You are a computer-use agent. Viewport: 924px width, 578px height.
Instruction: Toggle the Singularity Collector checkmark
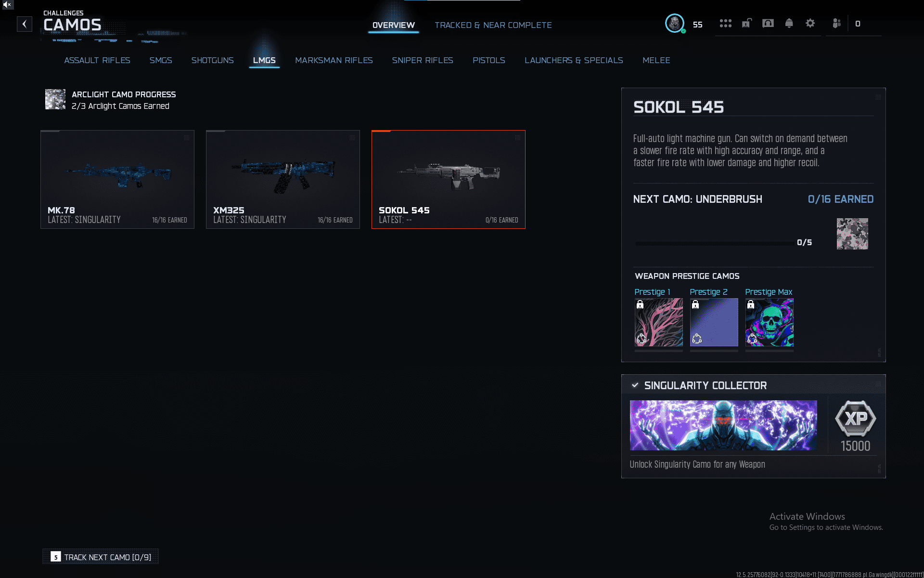pos(635,385)
